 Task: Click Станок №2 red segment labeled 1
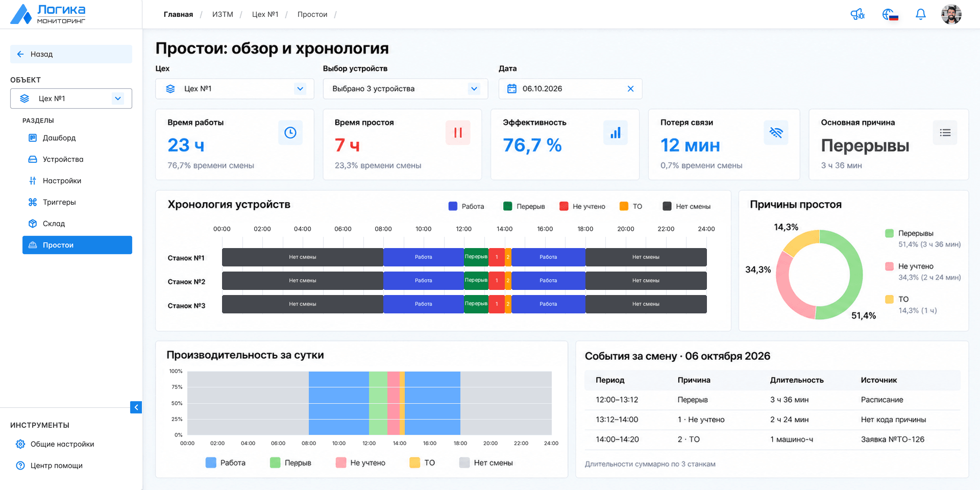(497, 281)
